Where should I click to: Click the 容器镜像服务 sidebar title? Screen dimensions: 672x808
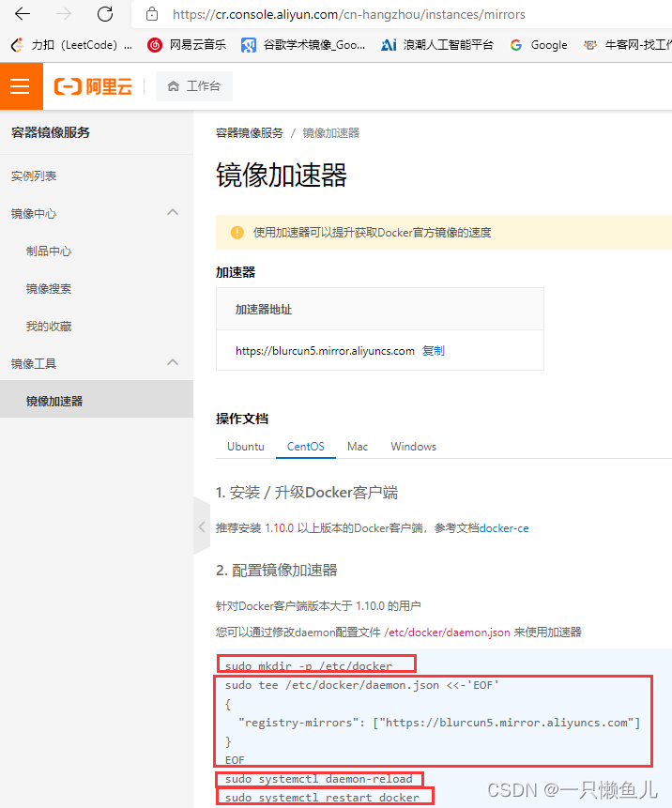point(51,132)
